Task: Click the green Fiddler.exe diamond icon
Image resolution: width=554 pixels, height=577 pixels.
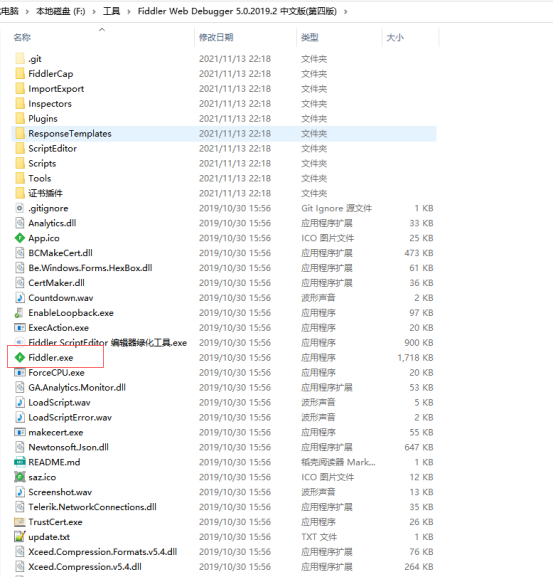Action: (20, 357)
